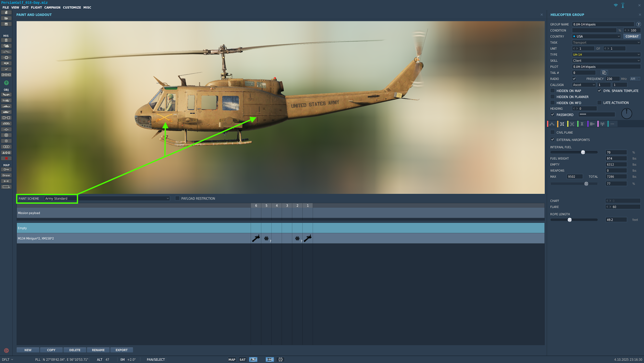Open the FILE menu
The image size is (644, 363).
6,7
